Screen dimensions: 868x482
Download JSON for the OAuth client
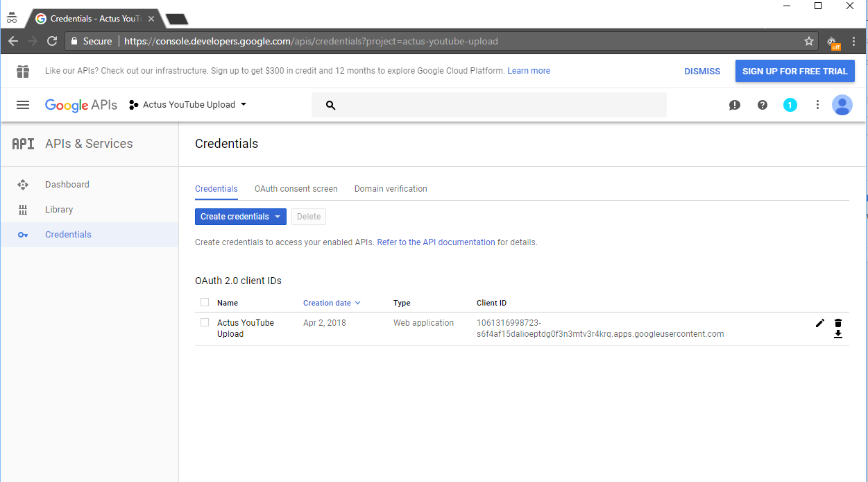[838, 334]
